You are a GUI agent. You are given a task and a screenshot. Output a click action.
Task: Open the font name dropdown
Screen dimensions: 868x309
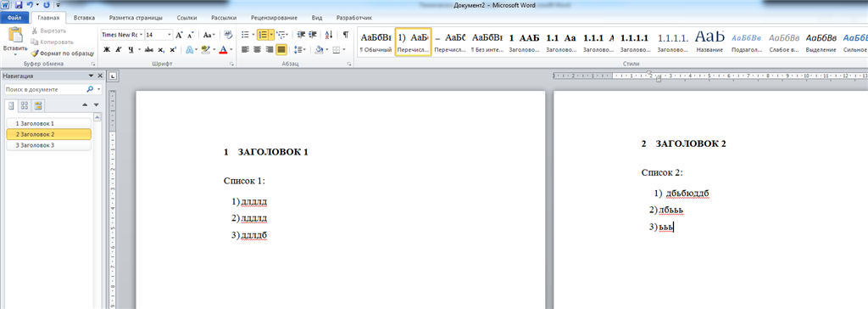pyautogui.click(x=142, y=35)
